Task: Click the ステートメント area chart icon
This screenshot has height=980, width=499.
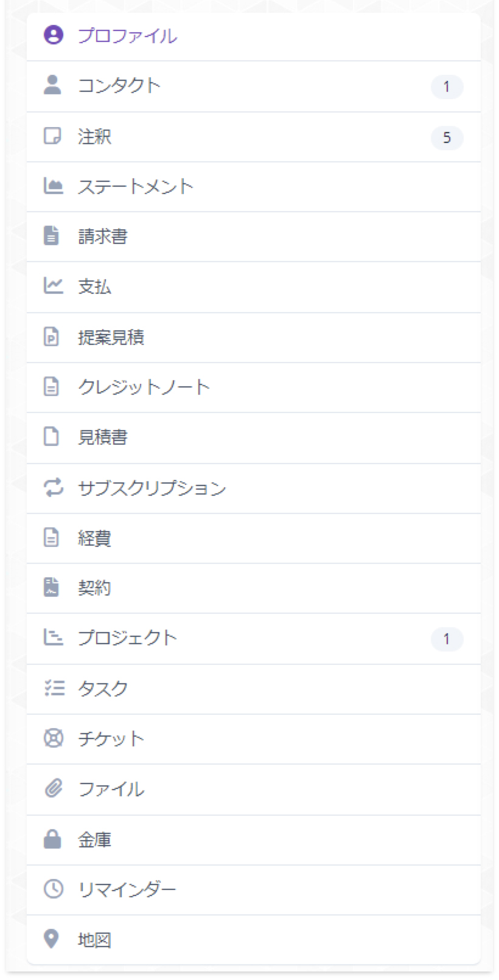Action: coord(53,186)
